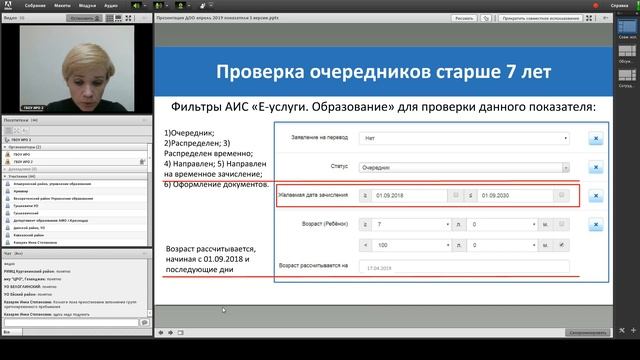
Task: Switch video pod to grid view
Action: (109, 18)
